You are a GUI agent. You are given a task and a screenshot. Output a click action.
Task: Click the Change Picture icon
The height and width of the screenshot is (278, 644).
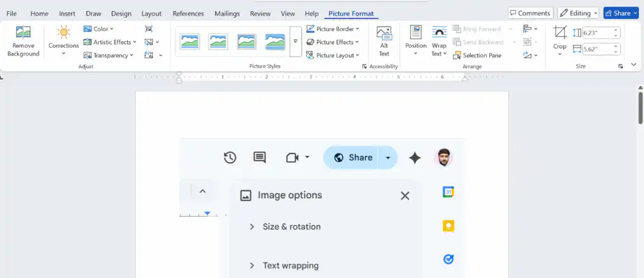tap(148, 42)
